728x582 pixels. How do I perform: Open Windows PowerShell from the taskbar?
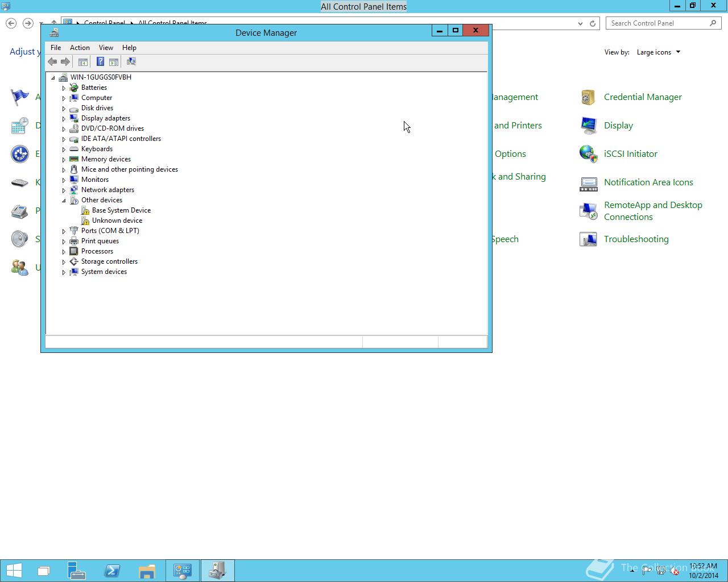coord(112,571)
